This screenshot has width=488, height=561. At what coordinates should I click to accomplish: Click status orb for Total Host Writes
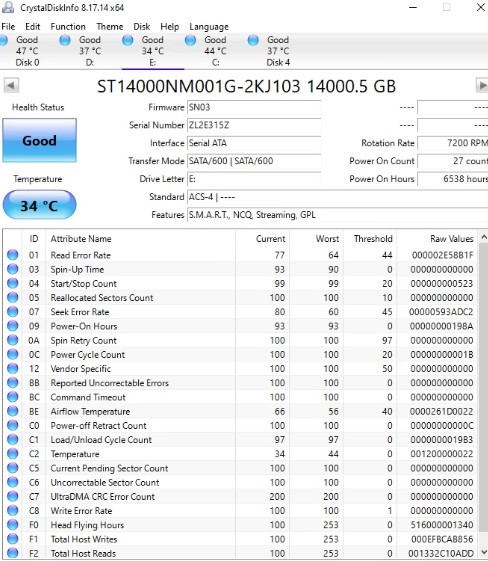tap(13, 539)
